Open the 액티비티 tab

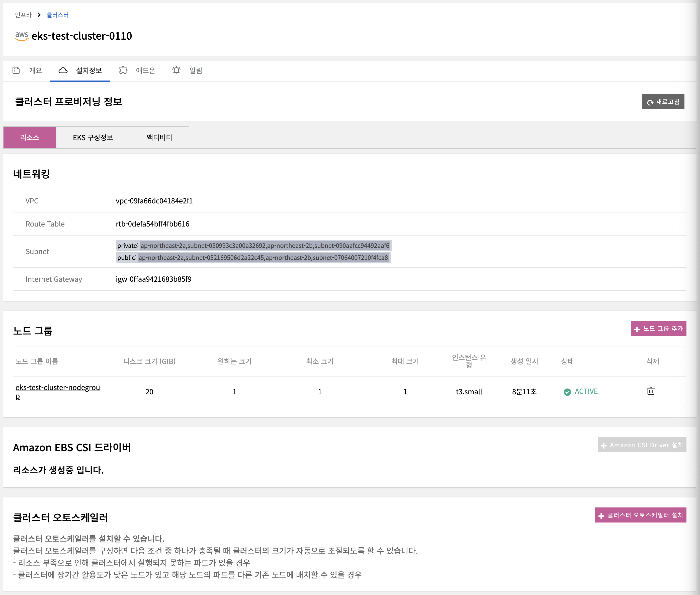point(159,137)
